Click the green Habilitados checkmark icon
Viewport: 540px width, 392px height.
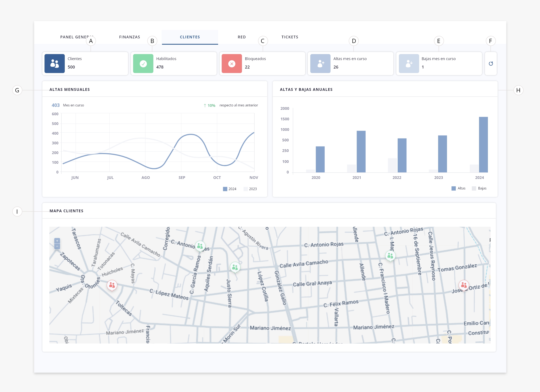tap(143, 63)
